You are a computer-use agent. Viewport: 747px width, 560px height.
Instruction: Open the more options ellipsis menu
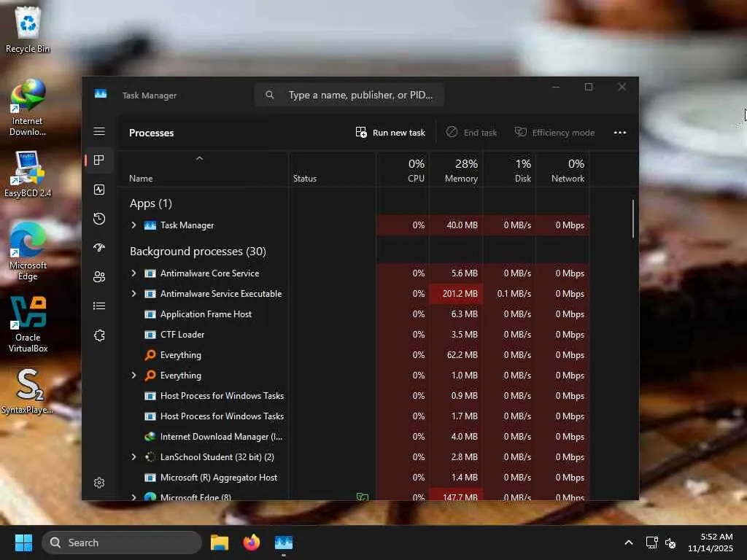620,133
